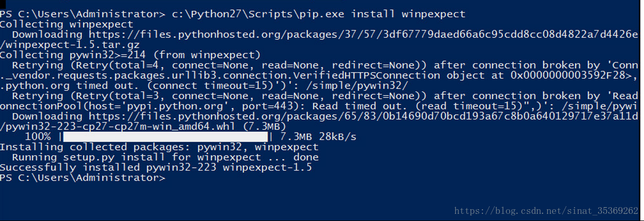Screen dimensions: 644x221
Task: Click the 'Successfully installed pywin32-223' line
Action: point(156,167)
